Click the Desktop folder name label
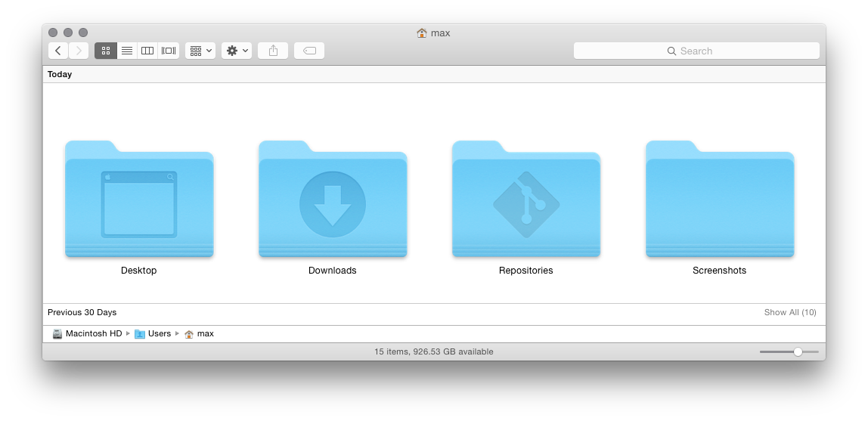Image resolution: width=868 pixels, height=421 pixels. pyautogui.click(x=139, y=271)
